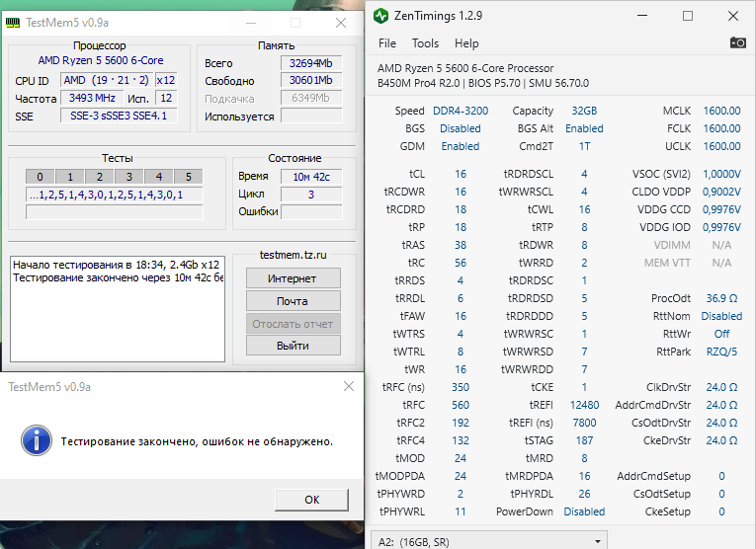Click the Cmd2T value 1T

584,146
